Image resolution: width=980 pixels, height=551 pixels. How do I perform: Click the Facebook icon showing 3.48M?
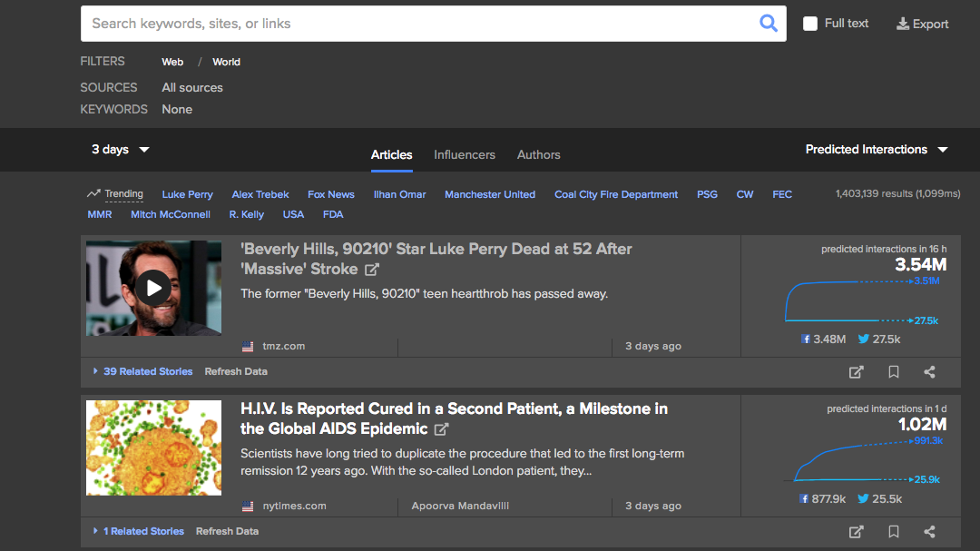[804, 339]
